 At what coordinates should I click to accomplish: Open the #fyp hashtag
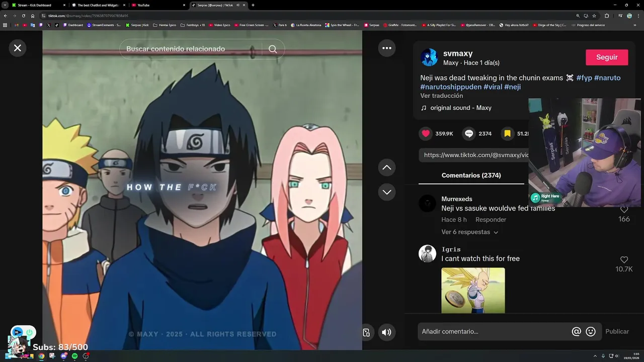(584, 78)
